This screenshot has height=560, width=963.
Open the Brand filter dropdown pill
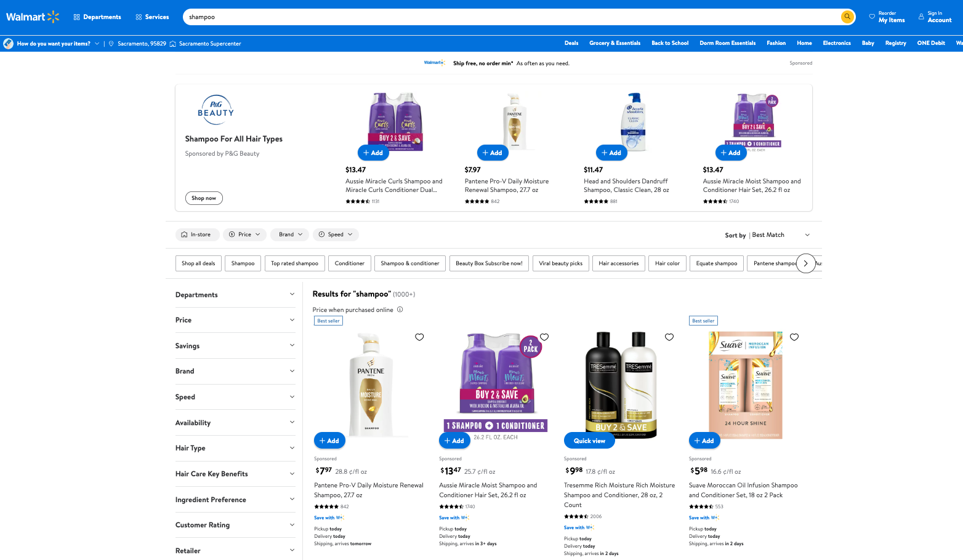[290, 234]
